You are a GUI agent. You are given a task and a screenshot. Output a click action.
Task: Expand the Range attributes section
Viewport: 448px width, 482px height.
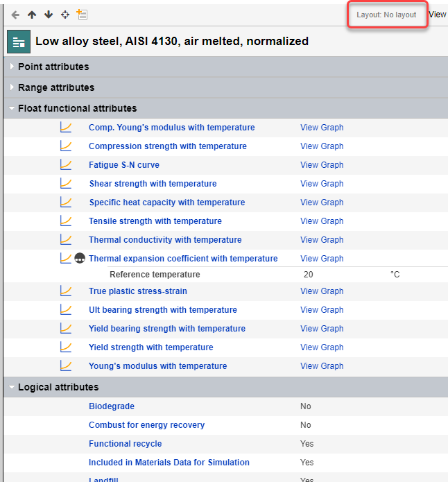tap(12, 87)
